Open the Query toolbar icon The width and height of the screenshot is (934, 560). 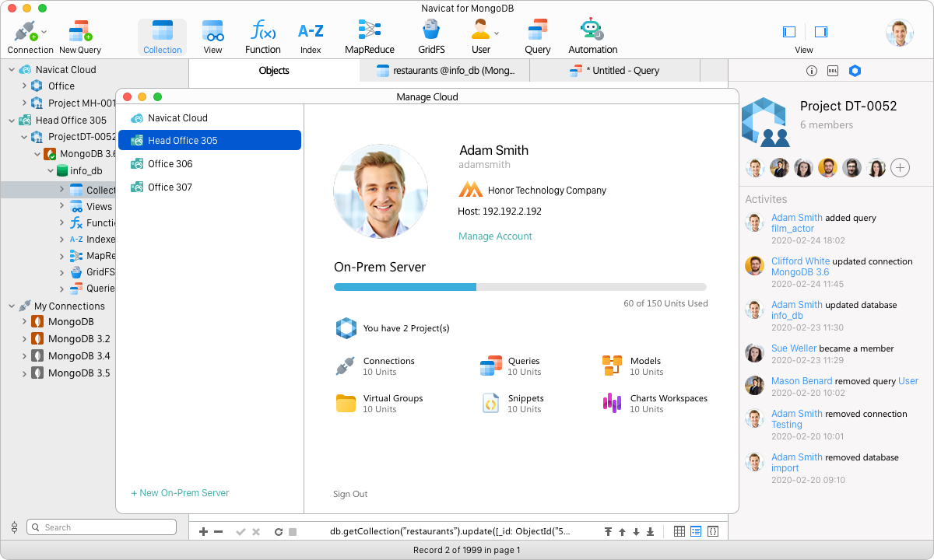coord(537,37)
